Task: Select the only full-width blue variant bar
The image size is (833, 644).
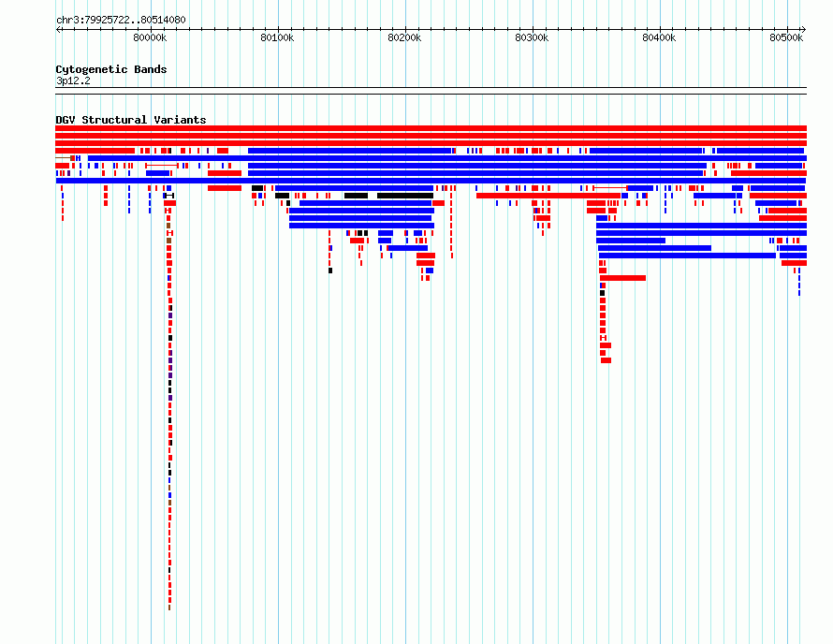Action: pos(431,181)
